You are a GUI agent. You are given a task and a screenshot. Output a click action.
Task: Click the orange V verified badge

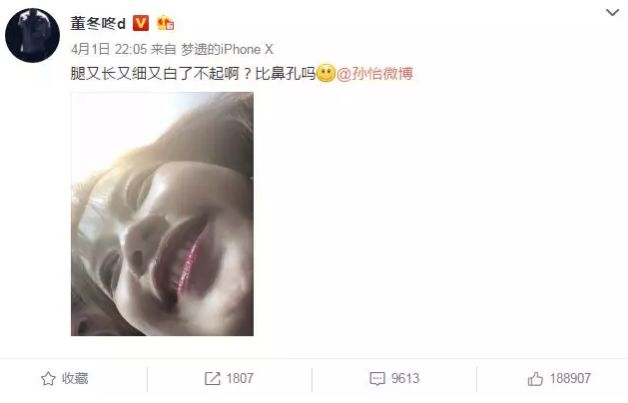point(141,23)
